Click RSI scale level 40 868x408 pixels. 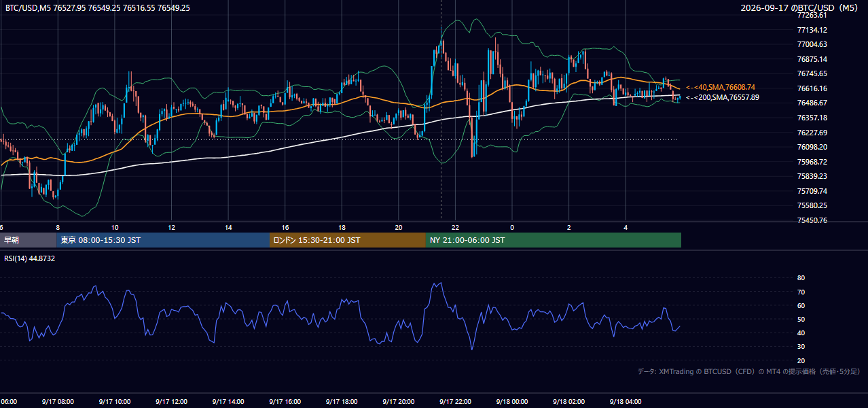click(801, 333)
